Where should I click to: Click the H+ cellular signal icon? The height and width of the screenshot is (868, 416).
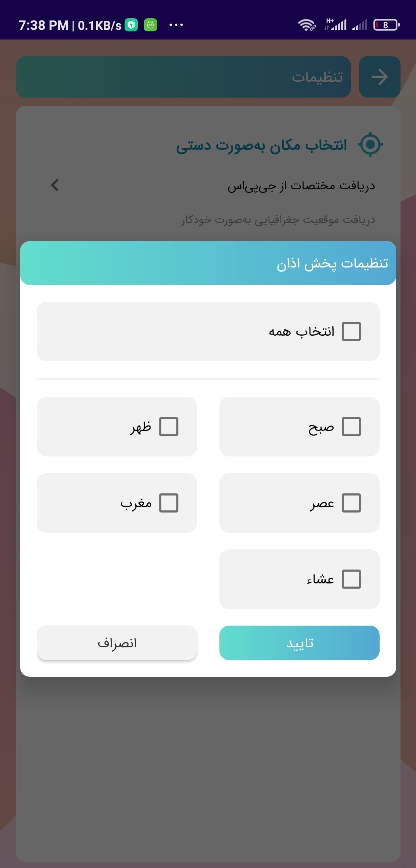point(336,24)
